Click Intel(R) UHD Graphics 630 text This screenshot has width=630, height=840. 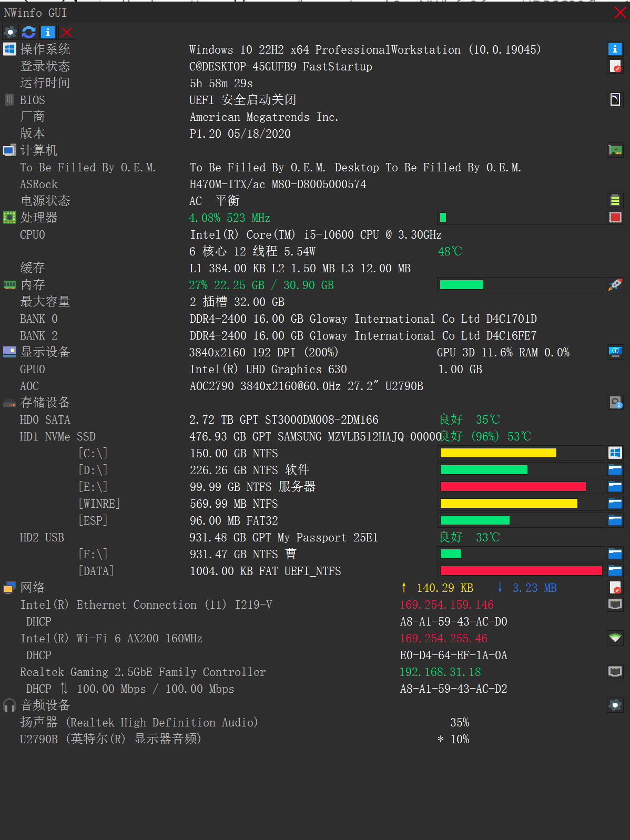268,369
